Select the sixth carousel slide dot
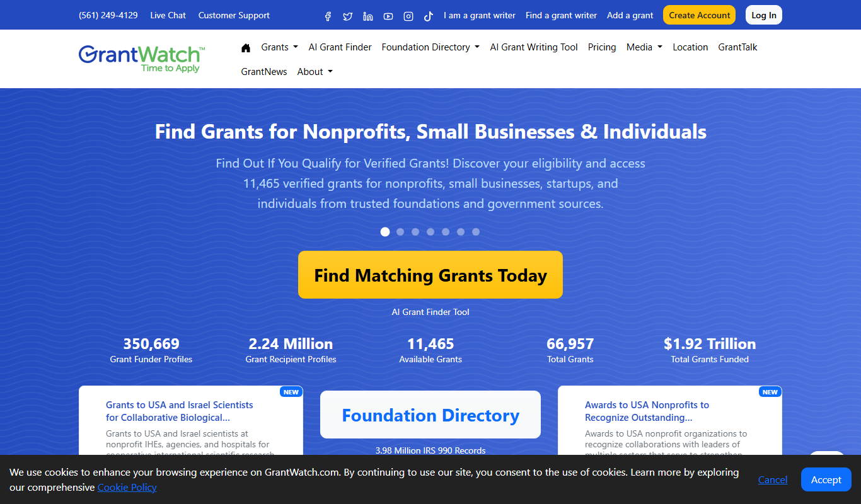 (x=461, y=232)
